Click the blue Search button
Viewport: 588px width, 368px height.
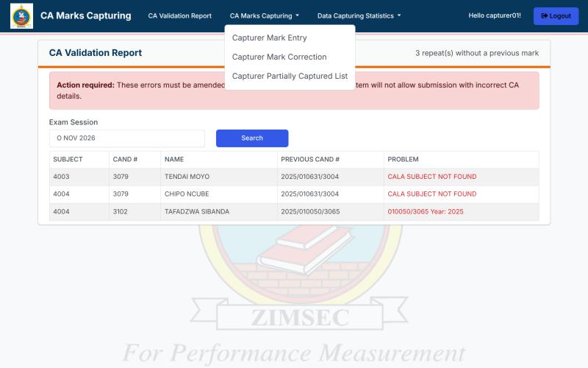pyautogui.click(x=252, y=138)
